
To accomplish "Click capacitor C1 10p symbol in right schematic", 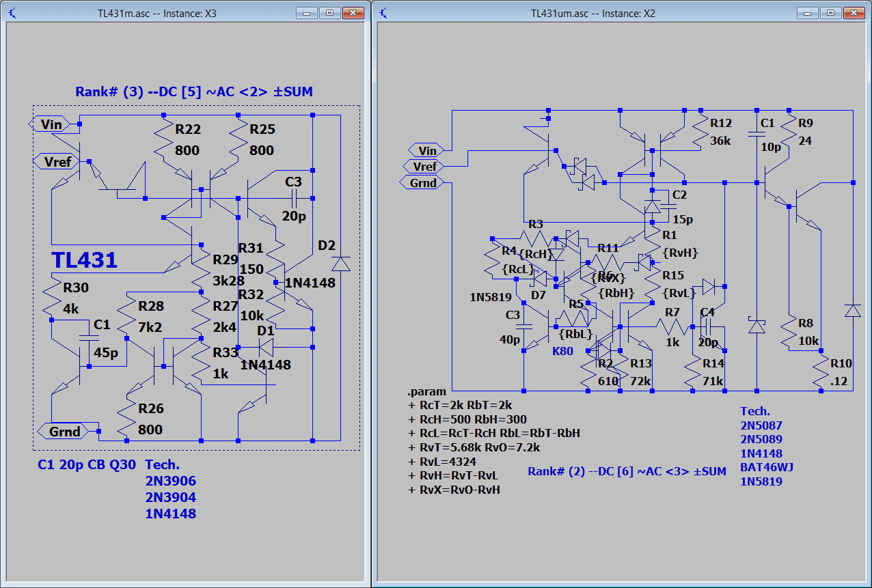I will pyautogui.click(x=756, y=135).
